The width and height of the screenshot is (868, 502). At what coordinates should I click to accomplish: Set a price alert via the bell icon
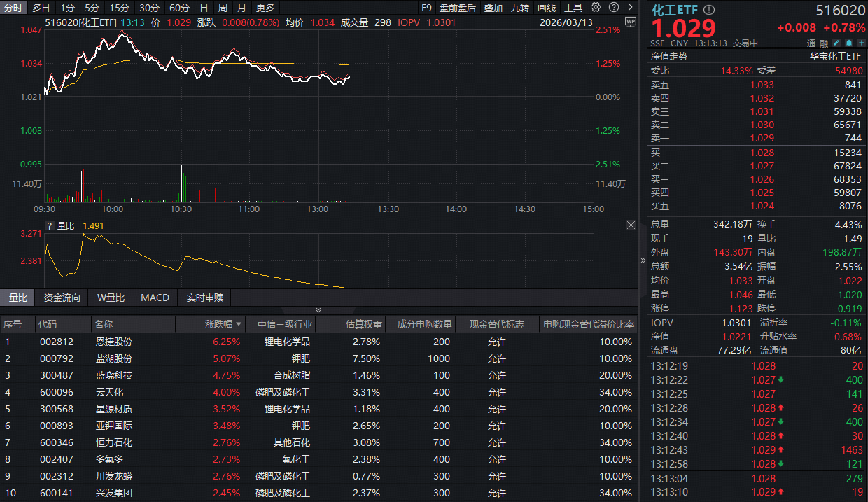pos(849,42)
